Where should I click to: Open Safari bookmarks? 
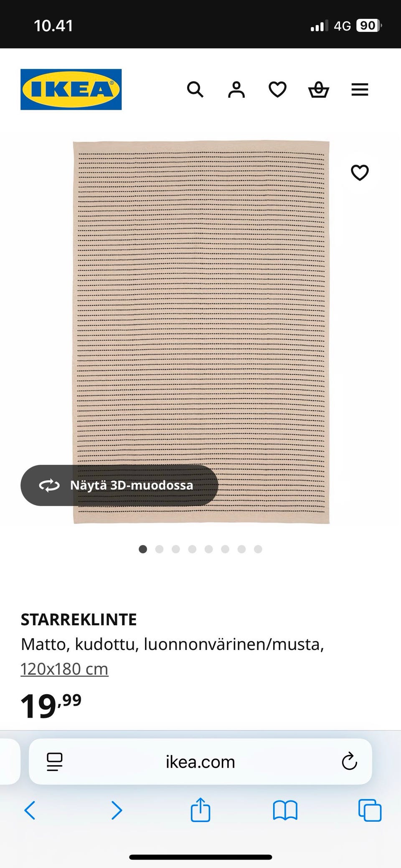pos(285,810)
